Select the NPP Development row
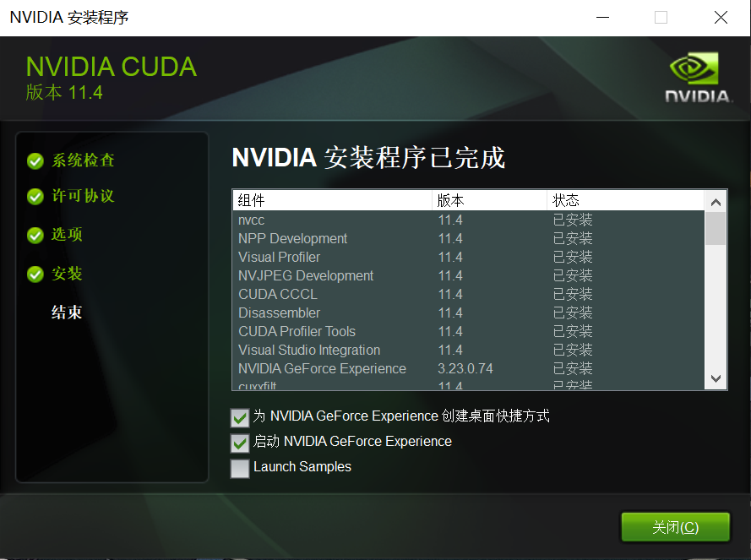Viewport: 751px width, 560px height. coord(469,238)
